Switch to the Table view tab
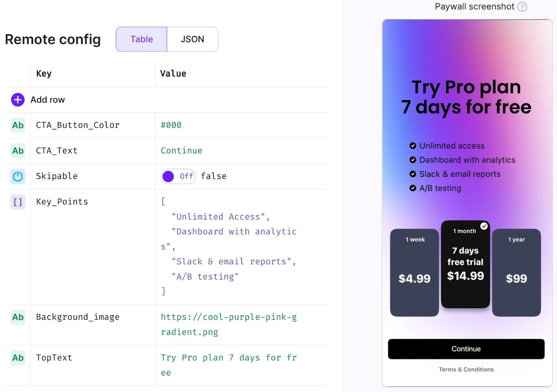Image resolution: width=557 pixels, height=392 pixels. pyautogui.click(x=142, y=39)
